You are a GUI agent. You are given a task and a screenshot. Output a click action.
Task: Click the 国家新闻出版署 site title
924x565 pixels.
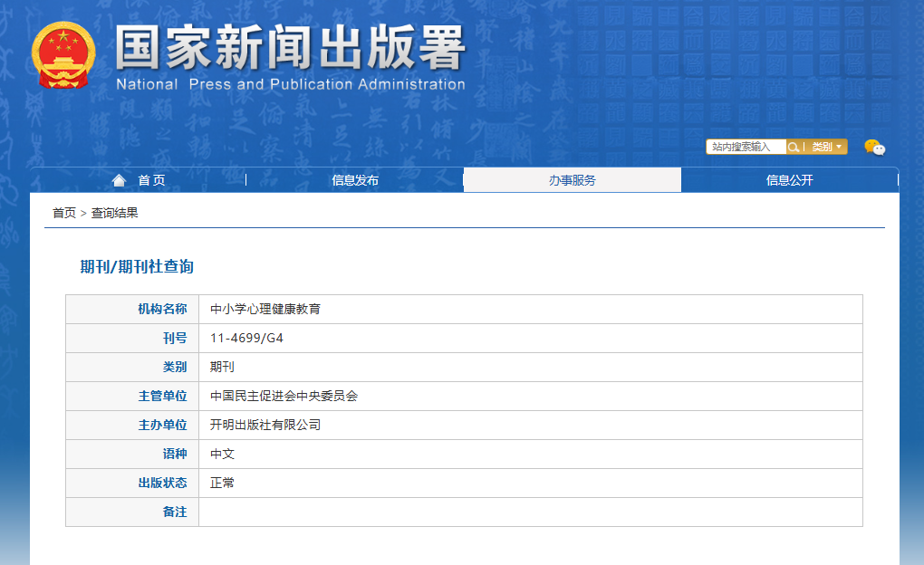(x=290, y=47)
